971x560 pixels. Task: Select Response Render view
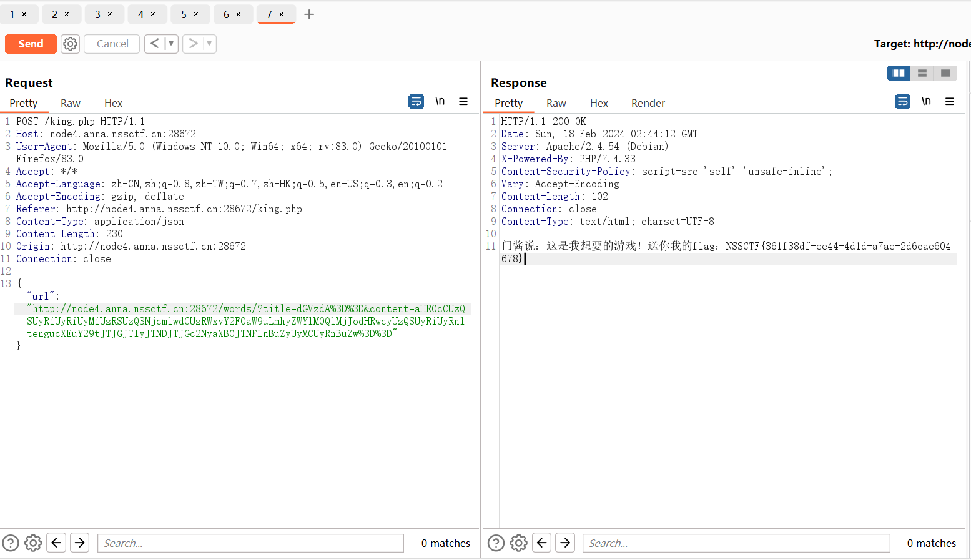(x=648, y=103)
